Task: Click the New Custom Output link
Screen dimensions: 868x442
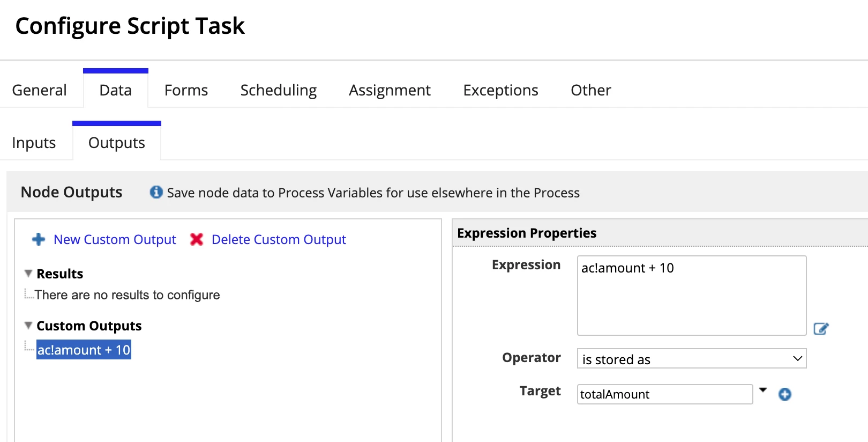Action: click(115, 239)
